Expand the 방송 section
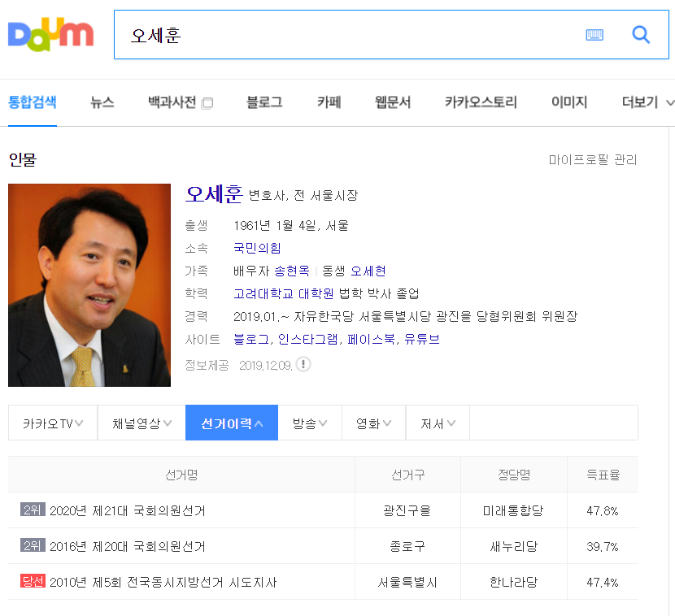The width and height of the screenshot is (675, 616). tap(310, 423)
